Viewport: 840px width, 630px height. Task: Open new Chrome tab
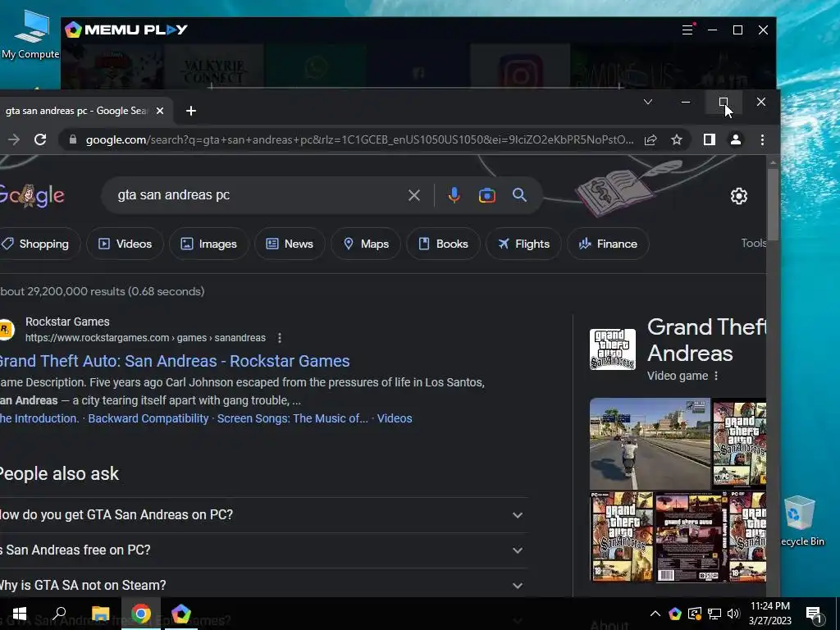point(190,111)
